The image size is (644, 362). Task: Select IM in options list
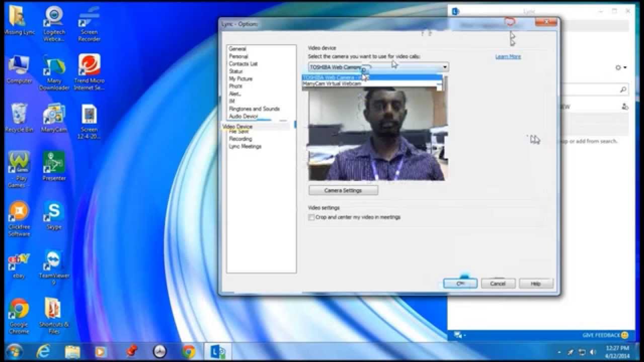pyautogui.click(x=232, y=101)
